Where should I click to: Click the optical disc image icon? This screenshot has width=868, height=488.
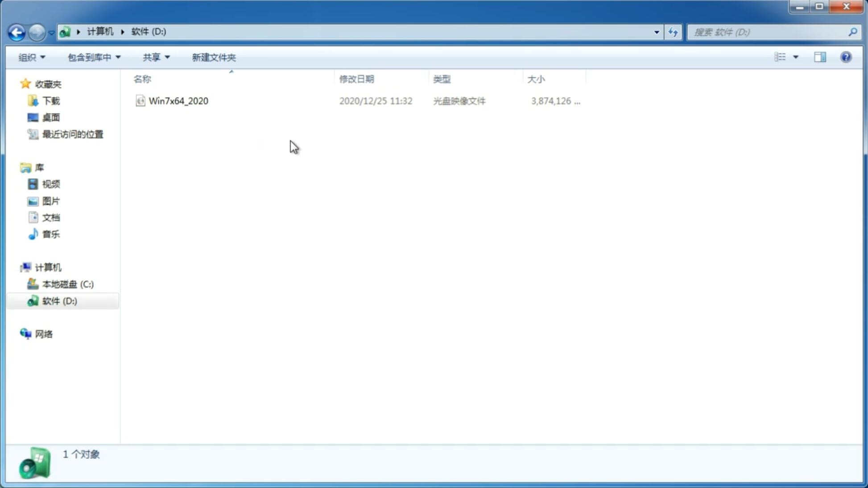(140, 101)
